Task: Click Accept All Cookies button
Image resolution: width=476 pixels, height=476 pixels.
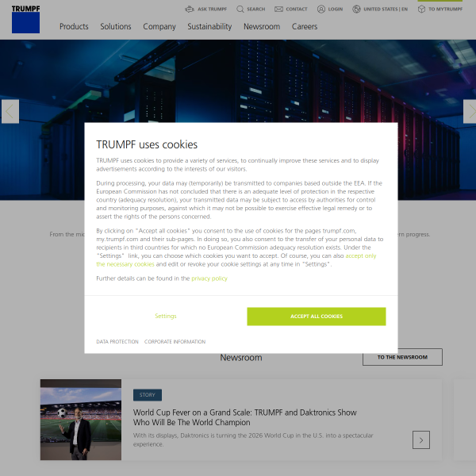Action: coord(317,317)
